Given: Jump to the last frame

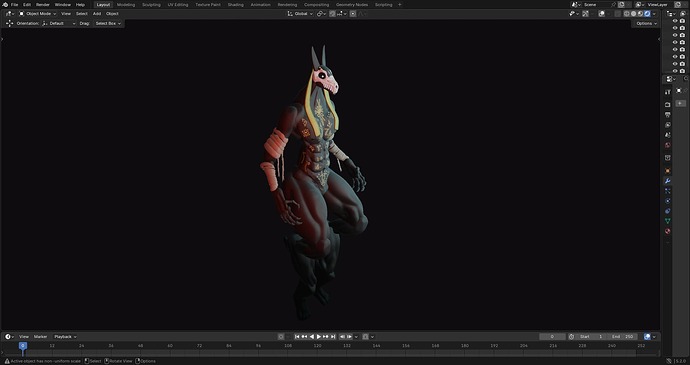Looking at the screenshot, I should coord(333,336).
